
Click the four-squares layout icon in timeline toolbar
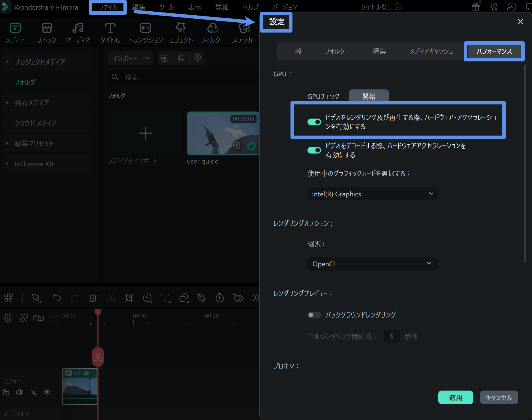point(8,298)
